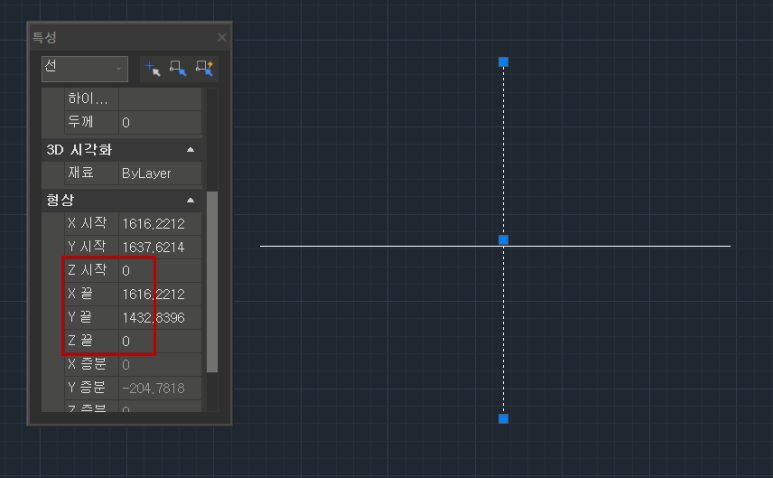The height and width of the screenshot is (478, 773).
Task: Select the Y 끝 value 1432.8396
Action: tap(160, 318)
